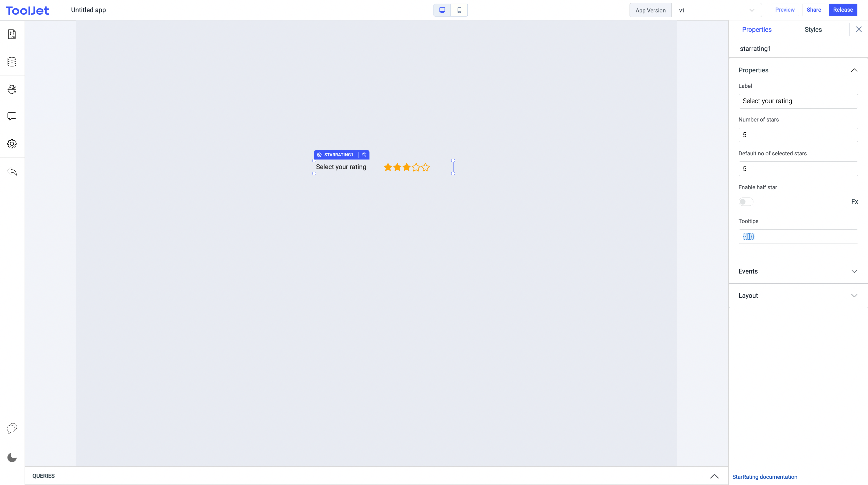Screen dimensions: 868x485
Task: Enable the half star toggle
Action: [x=746, y=202]
